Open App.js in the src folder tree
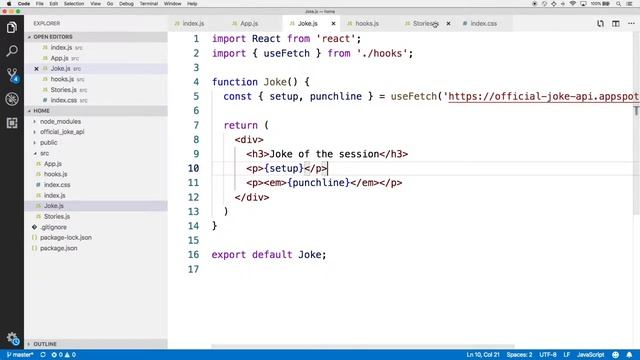The image size is (640, 360). [x=53, y=164]
